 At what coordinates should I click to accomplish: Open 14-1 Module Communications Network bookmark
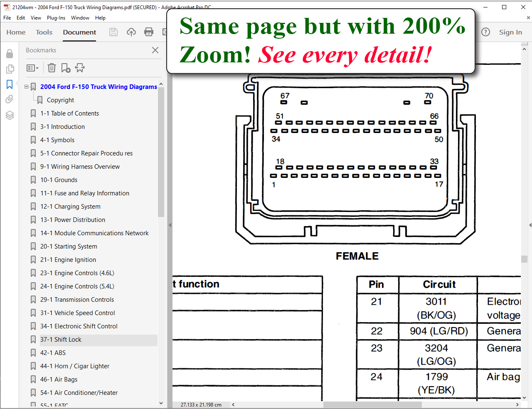(x=94, y=233)
